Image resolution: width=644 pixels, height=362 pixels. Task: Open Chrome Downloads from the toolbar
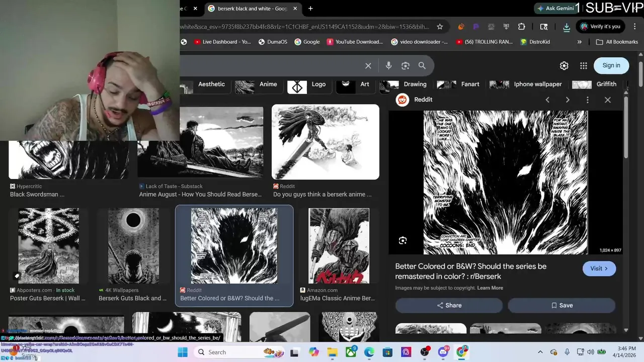click(567, 27)
